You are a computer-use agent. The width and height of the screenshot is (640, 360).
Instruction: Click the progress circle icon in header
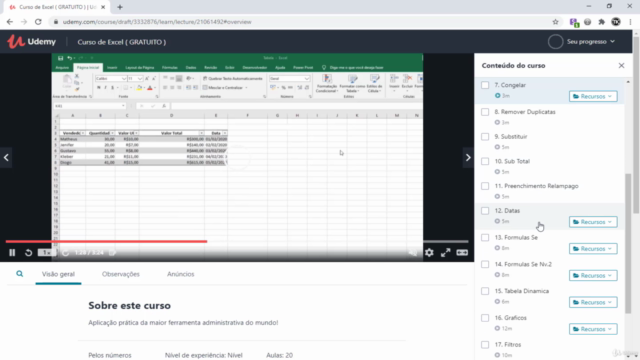coord(556,42)
